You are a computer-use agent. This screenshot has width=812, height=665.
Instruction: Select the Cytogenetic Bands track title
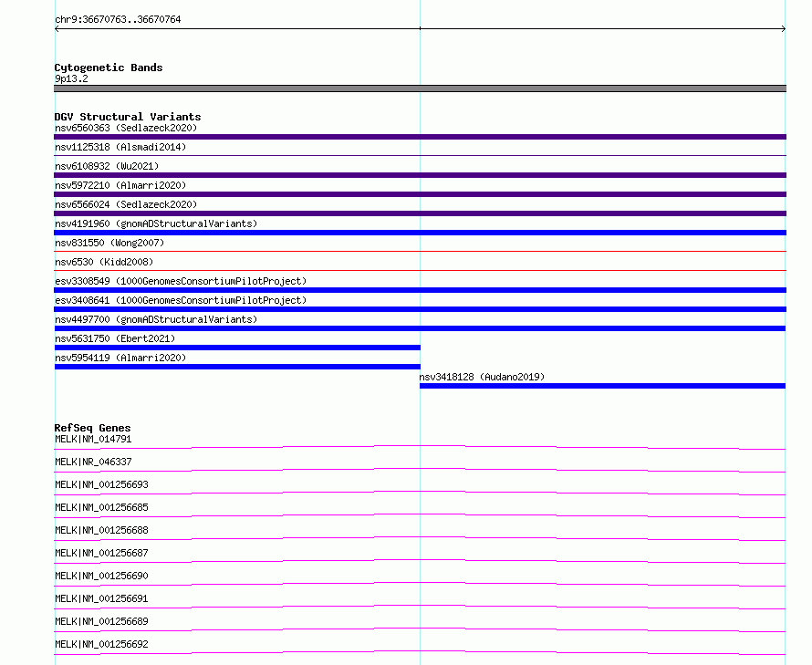[x=109, y=68]
